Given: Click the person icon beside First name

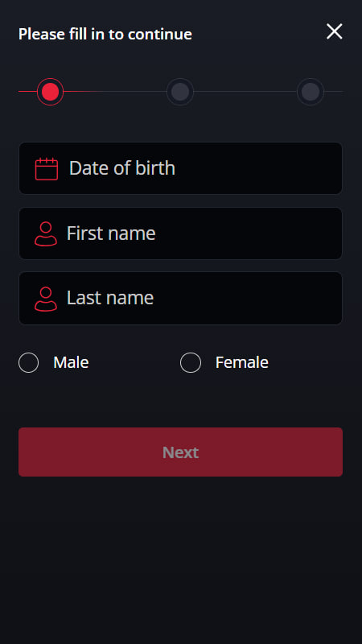Looking at the screenshot, I should click(x=46, y=233).
